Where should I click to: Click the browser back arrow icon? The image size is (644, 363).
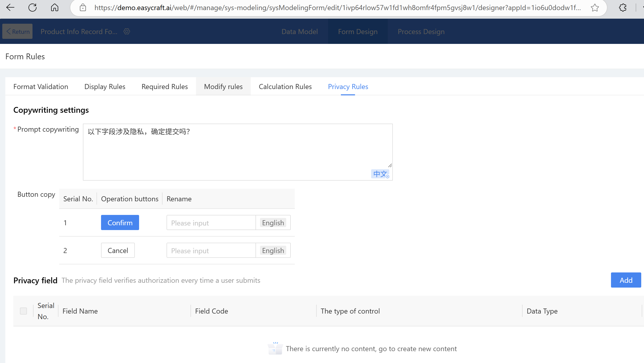click(x=10, y=8)
